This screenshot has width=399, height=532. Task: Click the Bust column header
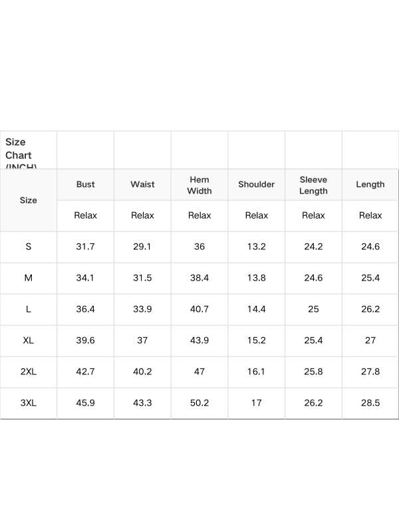coord(85,184)
